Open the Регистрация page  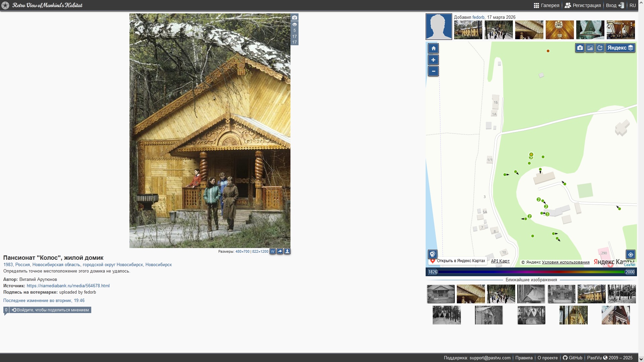pos(583,5)
